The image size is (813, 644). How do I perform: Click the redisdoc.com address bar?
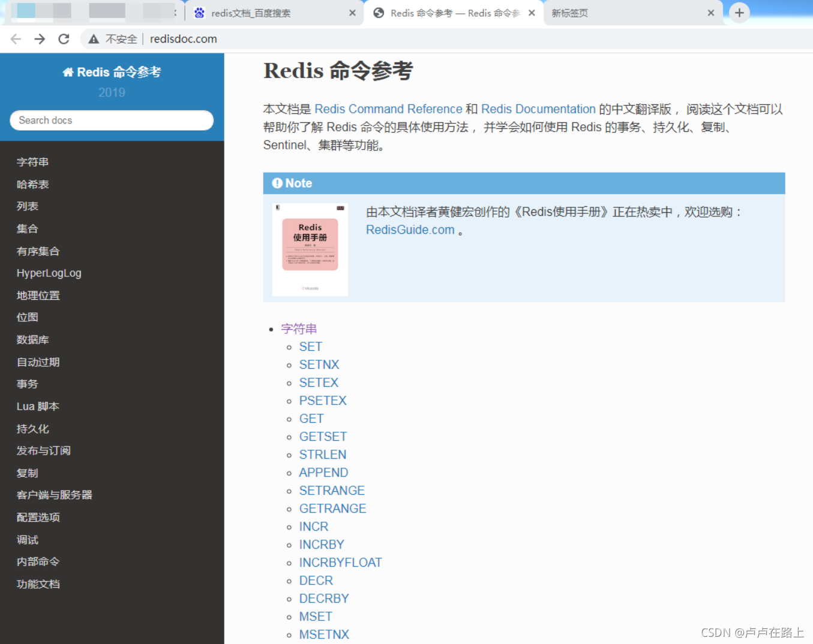point(184,39)
